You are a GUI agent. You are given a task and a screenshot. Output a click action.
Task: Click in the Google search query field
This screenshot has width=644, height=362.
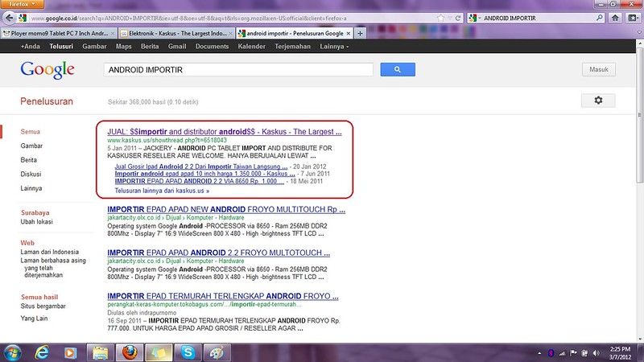click(238, 70)
